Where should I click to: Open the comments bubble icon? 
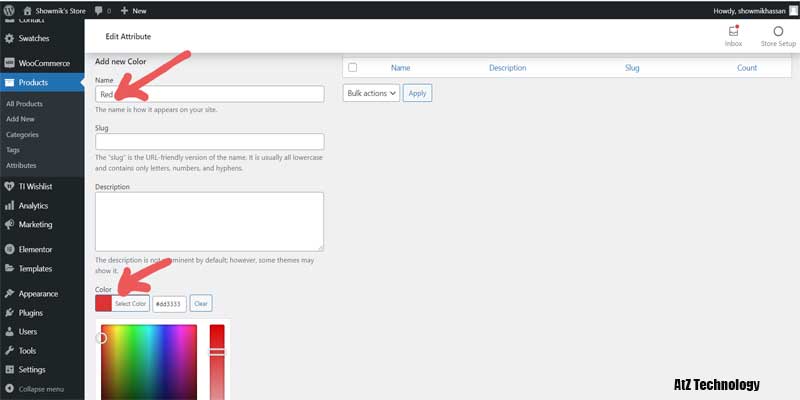coord(100,10)
